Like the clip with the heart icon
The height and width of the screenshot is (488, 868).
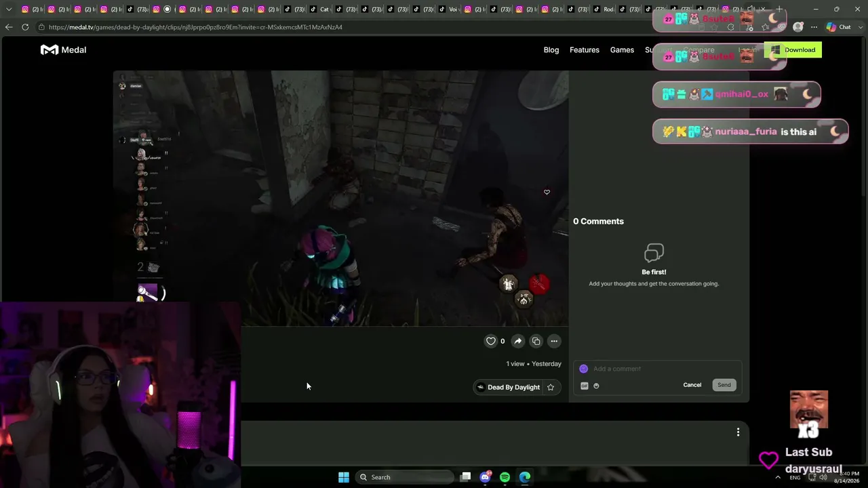pos(491,341)
